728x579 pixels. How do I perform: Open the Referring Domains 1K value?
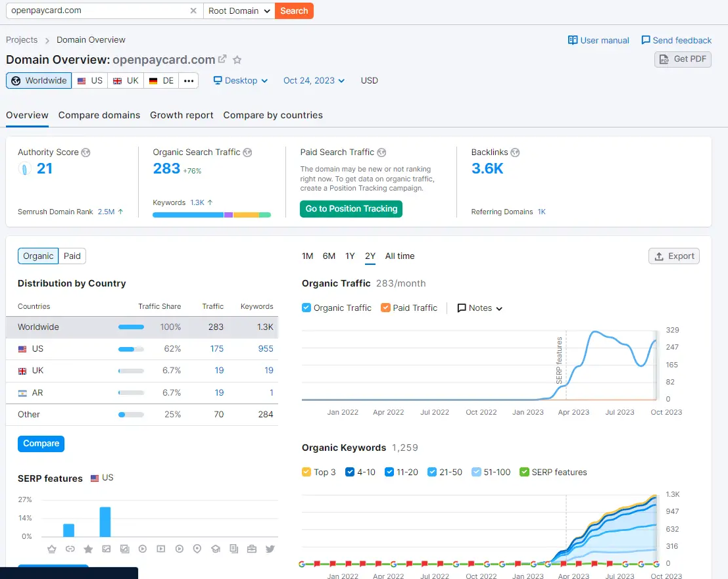541,212
